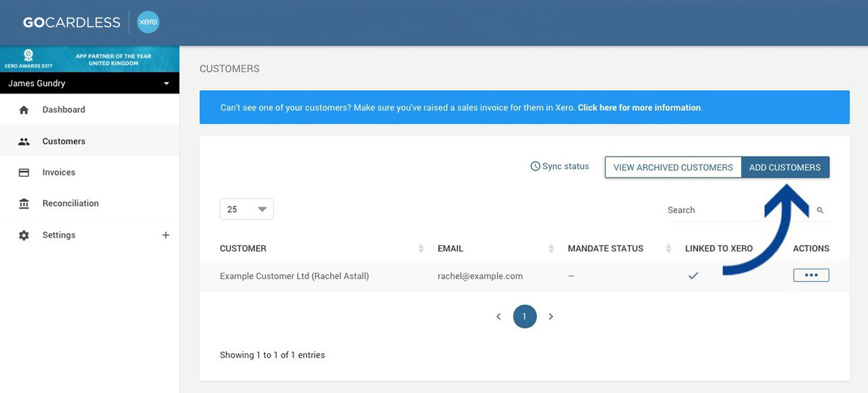This screenshot has width=868, height=393.
Task: Click the Invoices card icon
Action: [24, 173]
